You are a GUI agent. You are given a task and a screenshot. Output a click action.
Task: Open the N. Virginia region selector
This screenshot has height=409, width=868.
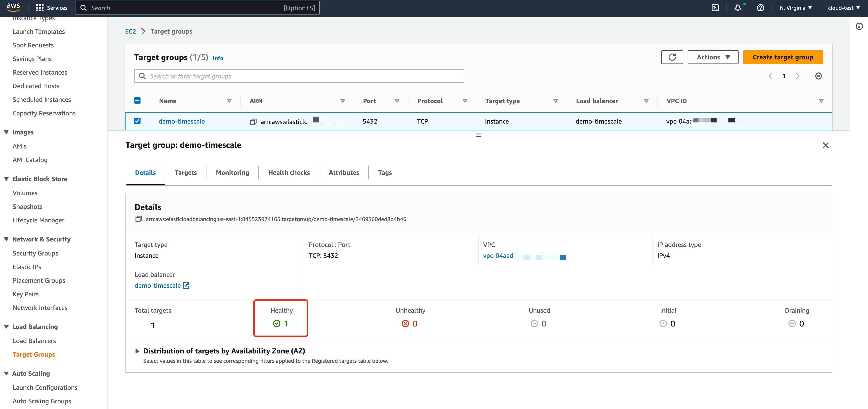(795, 8)
